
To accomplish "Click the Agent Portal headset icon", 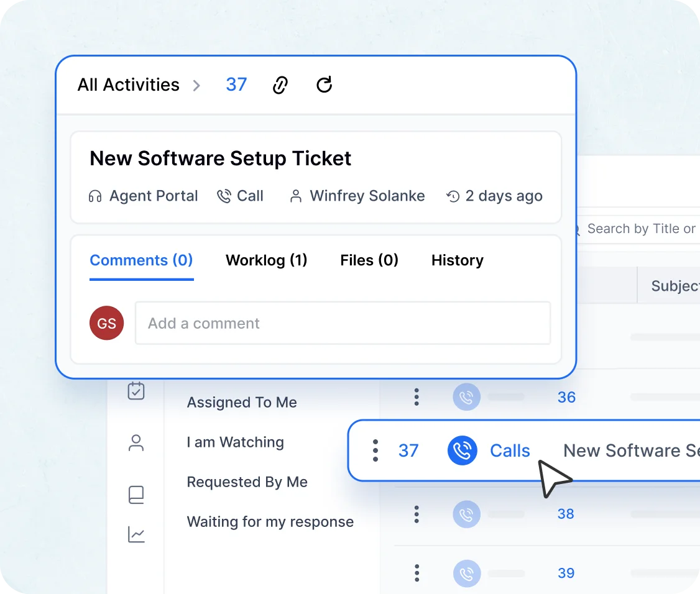I will 94,196.
